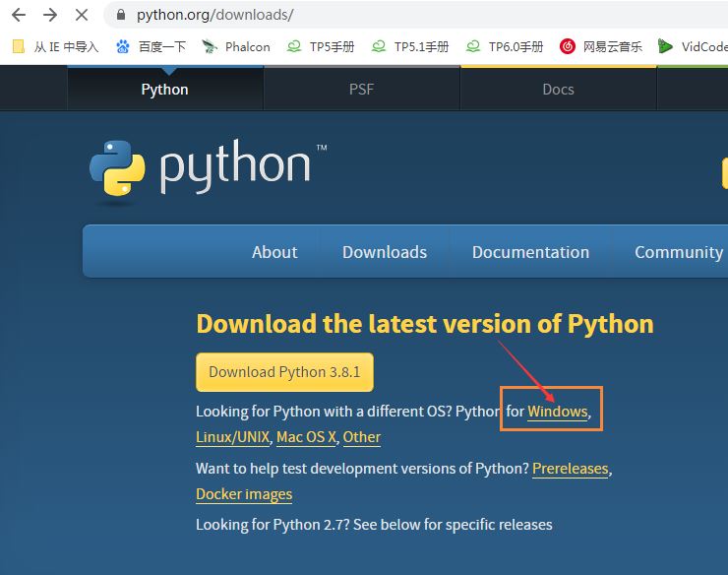Open the About navigation menu
This screenshot has width=728, height=575.
click(274, 252)
